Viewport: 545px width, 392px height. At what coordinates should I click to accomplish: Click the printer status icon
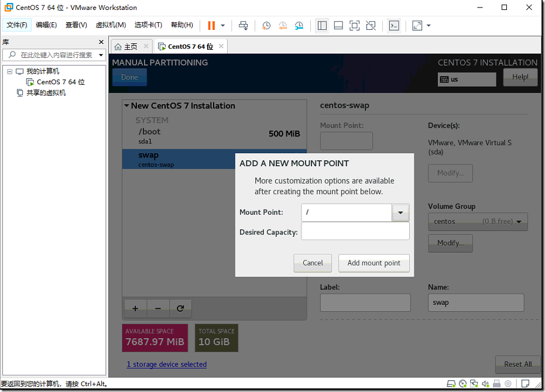496,384
